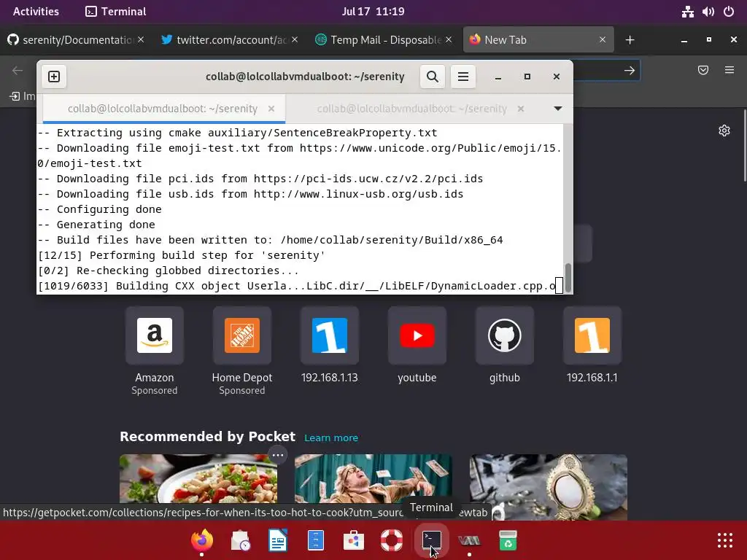Image resolution: width=747 pixels, height=560 pixels.
Task: Open new tab page settings gear
Action: [x=724, y=131]
